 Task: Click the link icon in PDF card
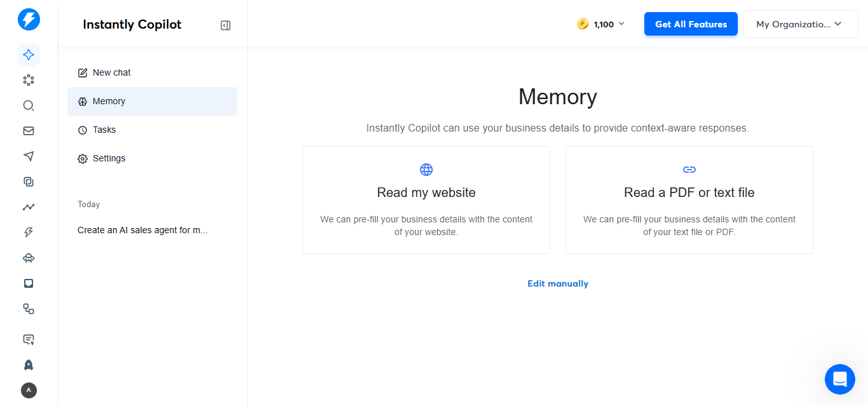coord(689,170)
